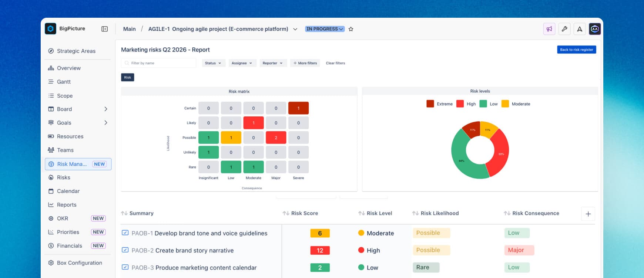Sort by Risk Score column
The height and width of the screenshot is (278, 644).
300,213
